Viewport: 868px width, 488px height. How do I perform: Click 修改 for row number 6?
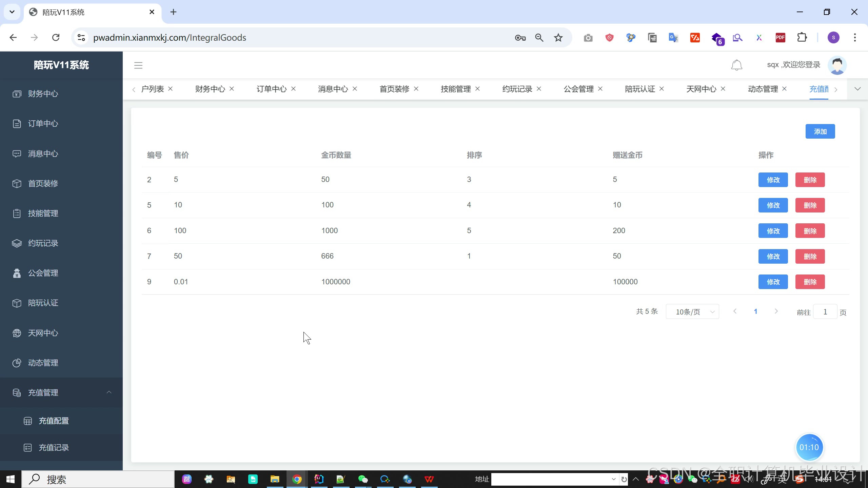tap(773, 231)
